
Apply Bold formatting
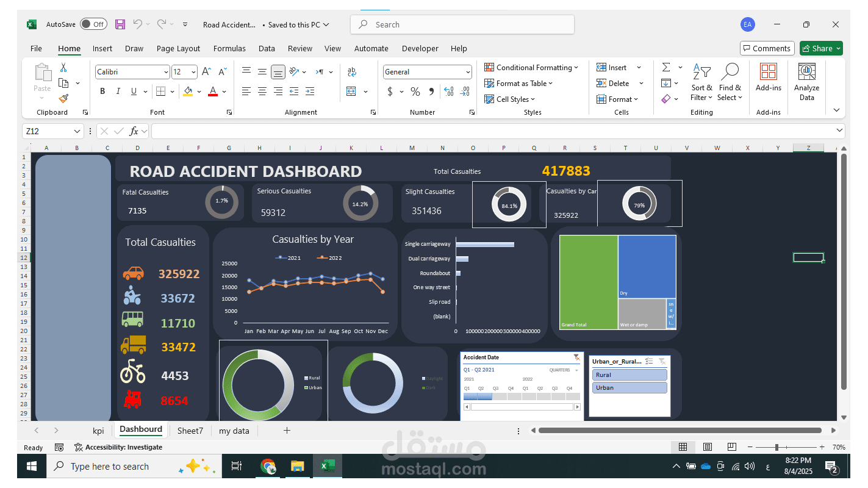102,91
